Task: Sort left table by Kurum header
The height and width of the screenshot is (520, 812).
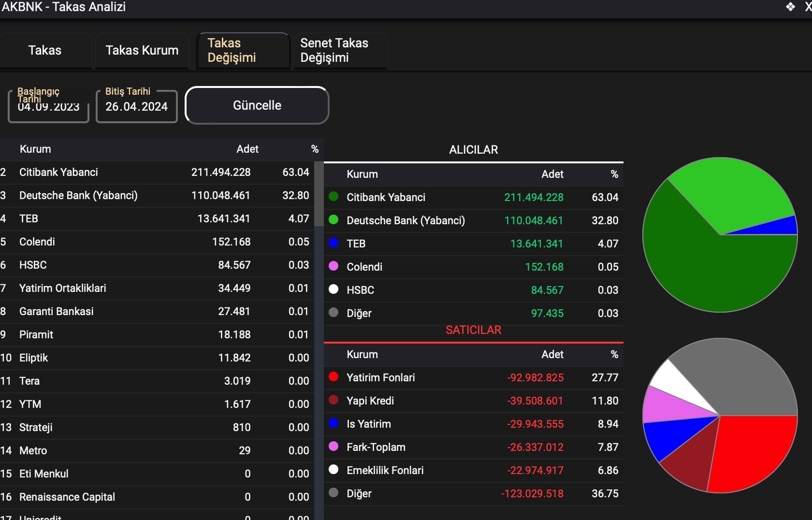Action: pyautogui.click(x=35, y=149)
